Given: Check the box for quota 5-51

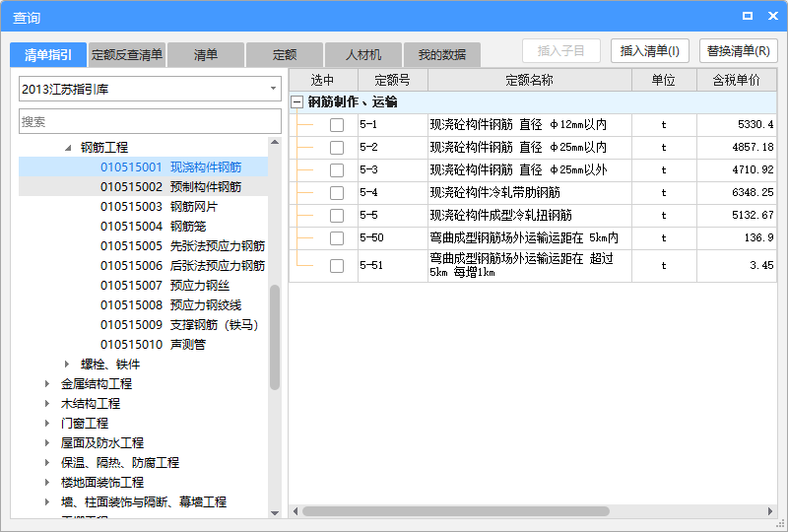Looking at the screenshot, I should click(x=337, y=265).
